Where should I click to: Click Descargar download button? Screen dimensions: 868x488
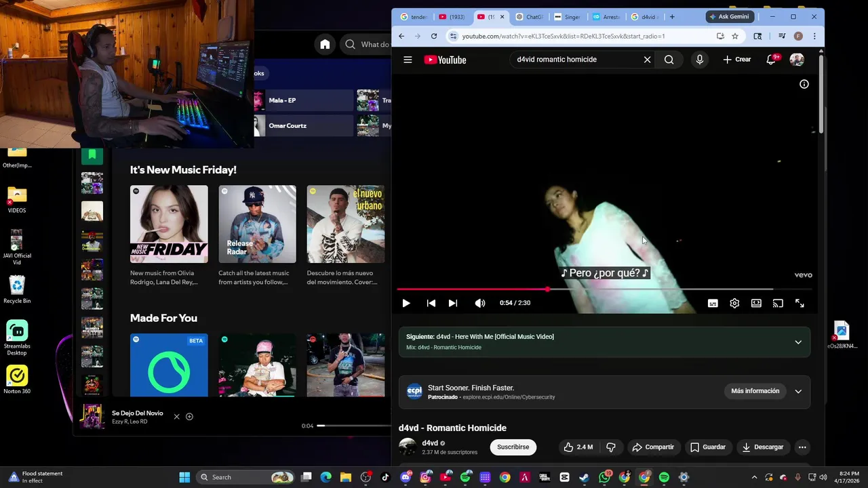click(762, 447)
